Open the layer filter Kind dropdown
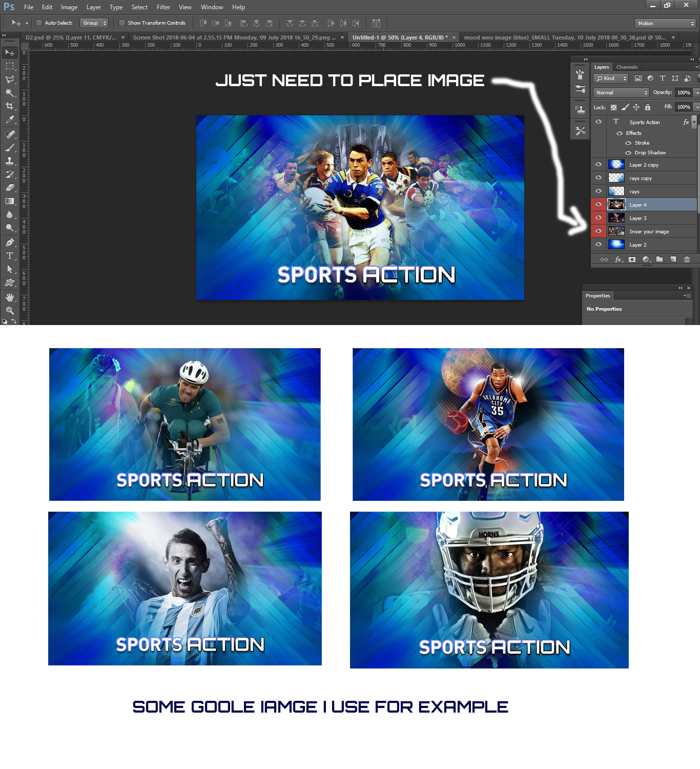This screenshot has height=769, width=700. click(x=611, y=78)
